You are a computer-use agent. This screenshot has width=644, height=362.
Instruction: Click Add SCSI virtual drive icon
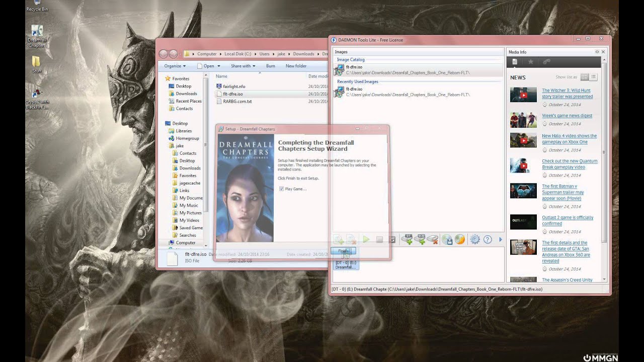tap(420, 240)
